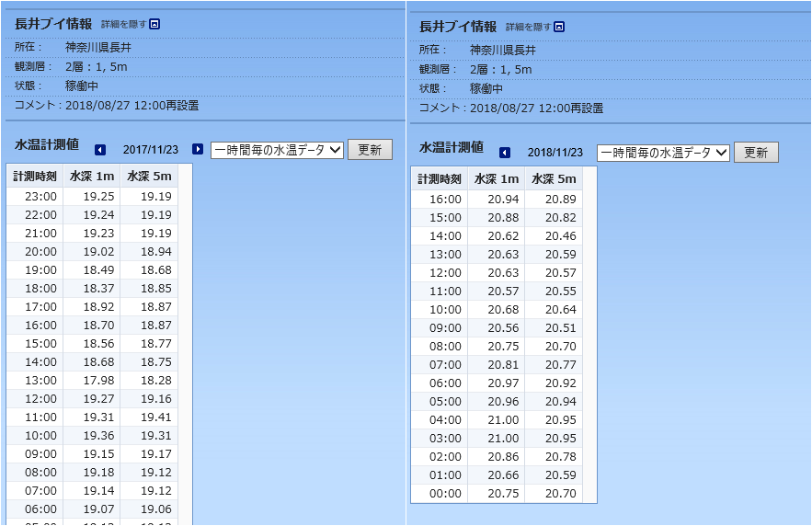
Task: Select the 13:00 row showing 17.98 in the left table
Action: point(92,380)
